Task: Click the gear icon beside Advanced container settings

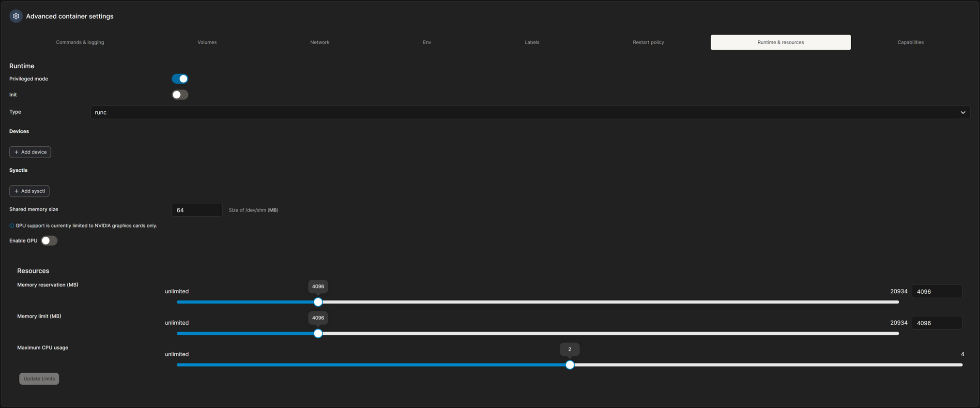Action: [16, 16]
